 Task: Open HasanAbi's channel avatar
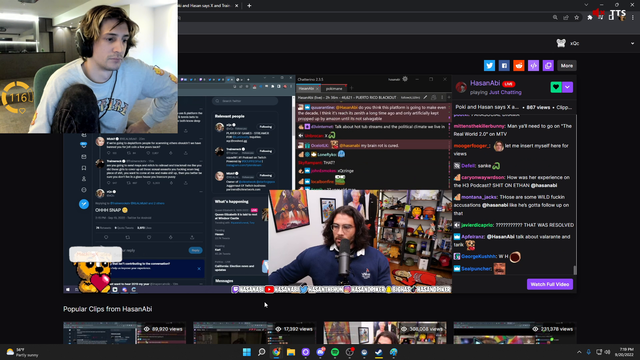pos(461,87)
